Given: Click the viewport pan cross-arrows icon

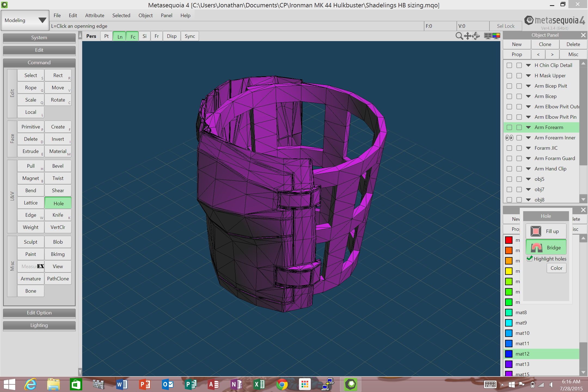Looking at the screenshot, I should [468, 36].
